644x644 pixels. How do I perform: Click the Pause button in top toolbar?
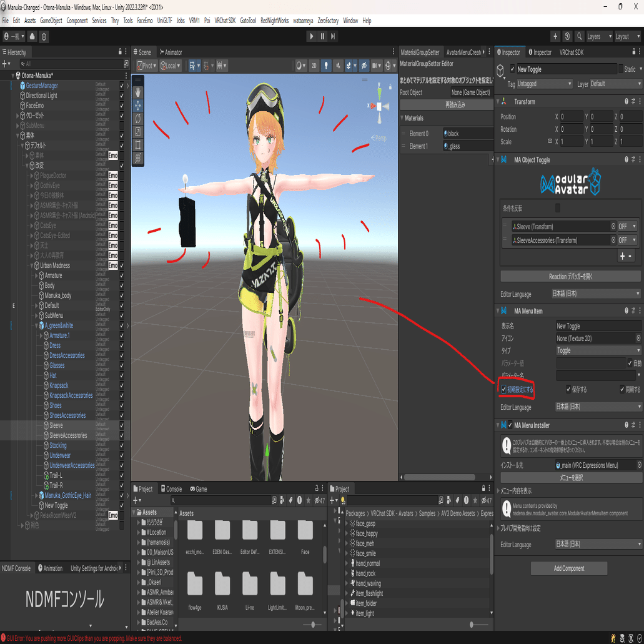click(322, 36)
